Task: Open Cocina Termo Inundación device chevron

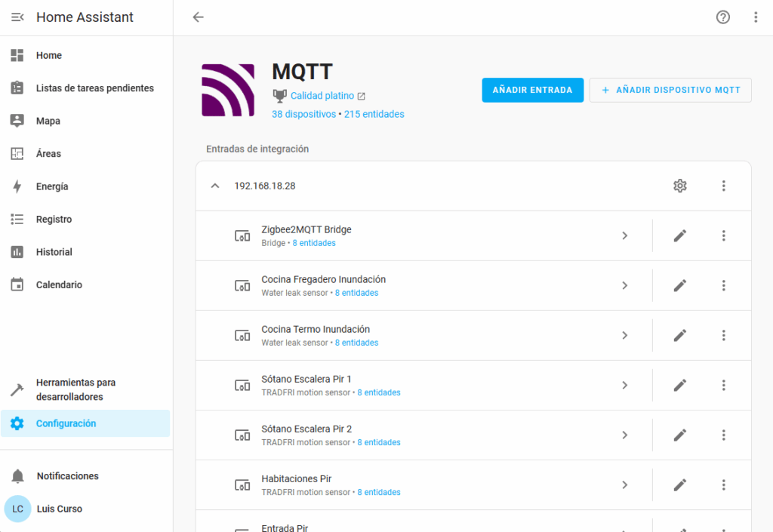Action: (x=624, y=336)
